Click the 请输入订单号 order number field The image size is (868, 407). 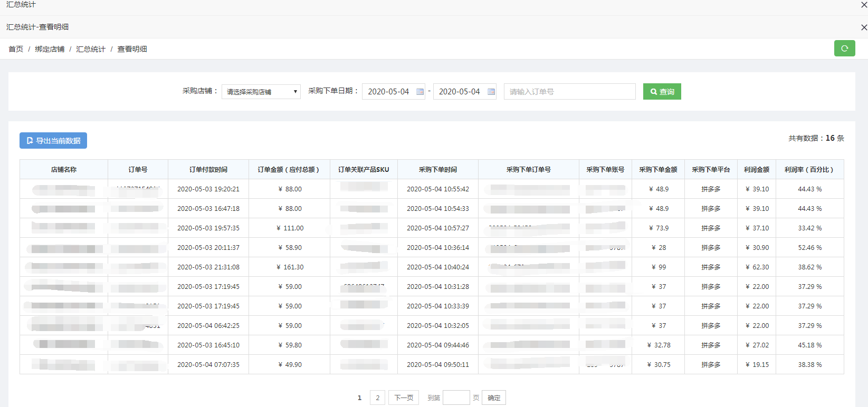click(x=570, y=92)
